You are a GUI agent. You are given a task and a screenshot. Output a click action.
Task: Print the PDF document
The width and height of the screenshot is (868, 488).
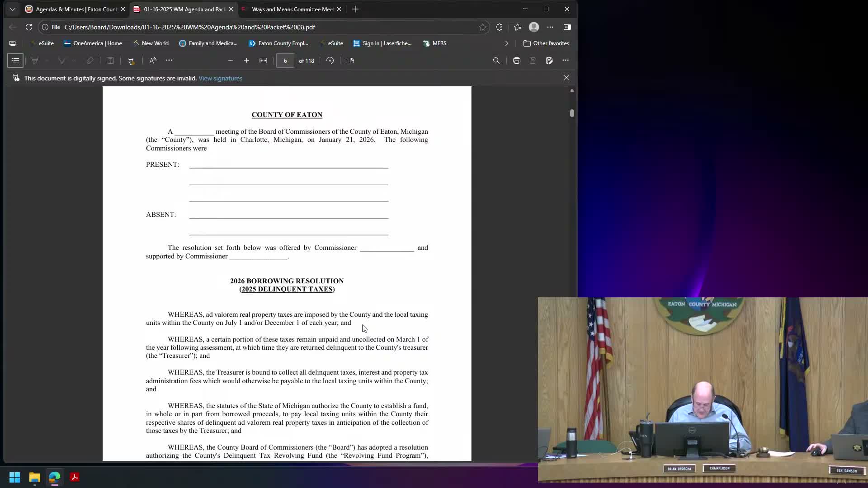[516, 61]
